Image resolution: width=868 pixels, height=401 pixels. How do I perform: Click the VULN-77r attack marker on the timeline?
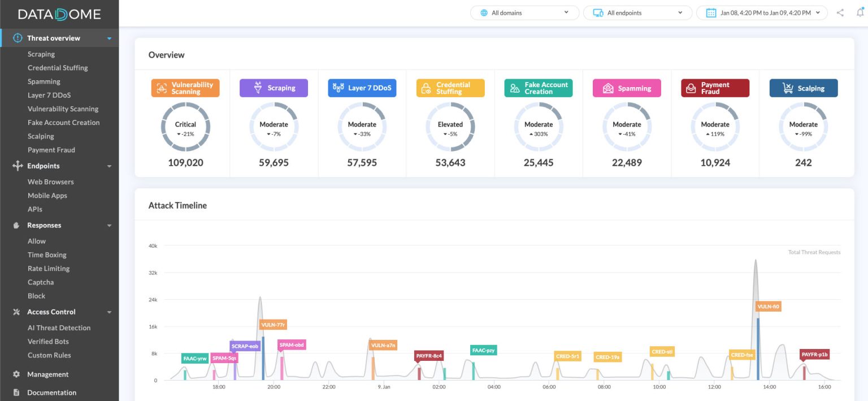click(x=273, y=325)
